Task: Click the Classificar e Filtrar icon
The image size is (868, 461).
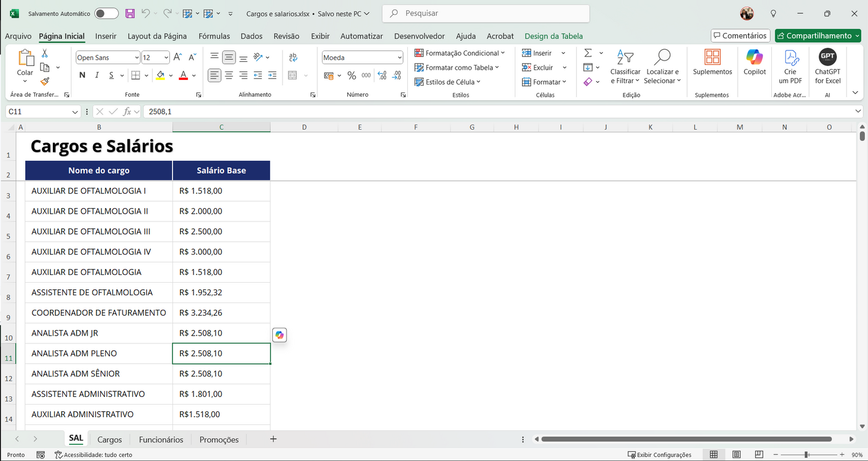Action: (x=625, y=66)
